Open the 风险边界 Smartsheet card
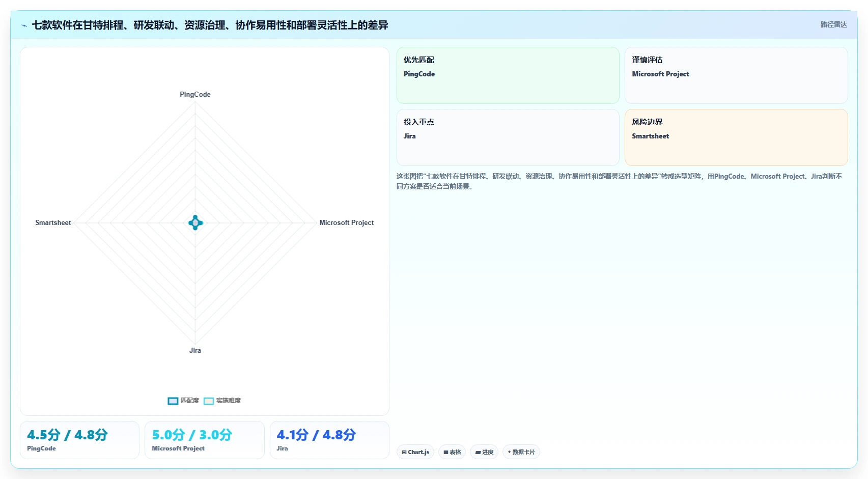This screenshot has width=868, height=479. pos(736,137)
